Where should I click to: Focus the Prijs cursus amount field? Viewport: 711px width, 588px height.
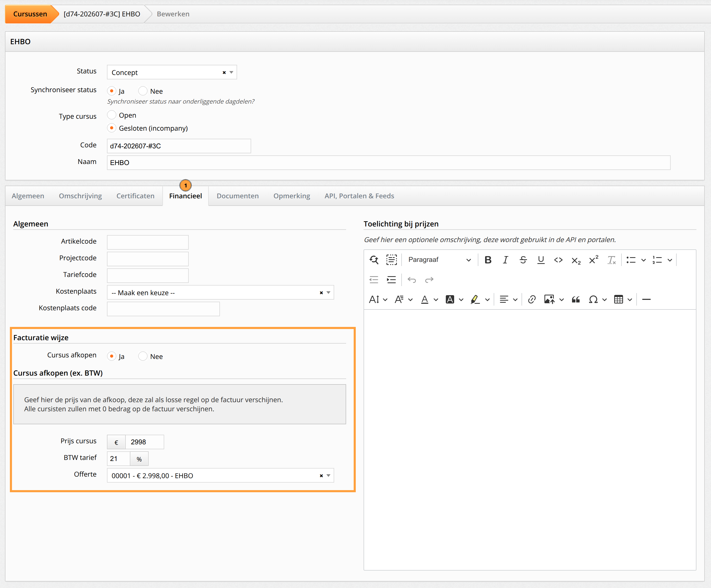coord(145,442)
